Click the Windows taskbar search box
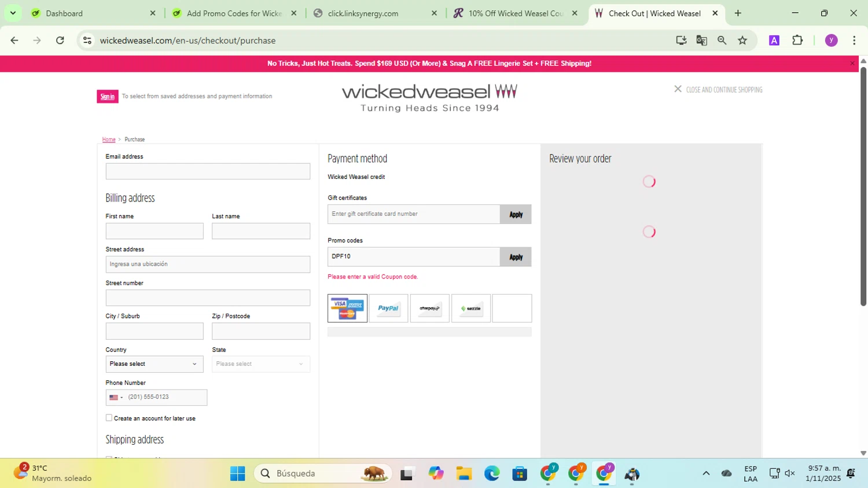The height and width of the screenshot is (488, 868). (x=323, y=474)
